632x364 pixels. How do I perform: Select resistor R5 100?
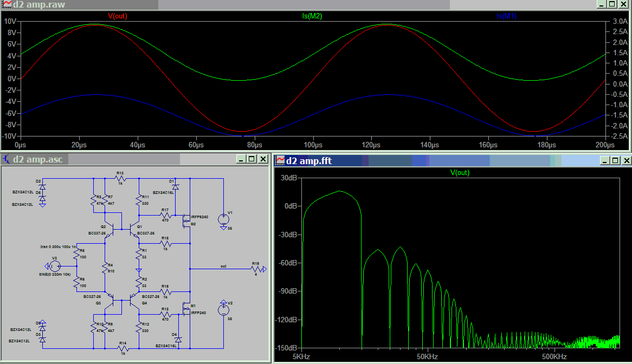(76, 254)
